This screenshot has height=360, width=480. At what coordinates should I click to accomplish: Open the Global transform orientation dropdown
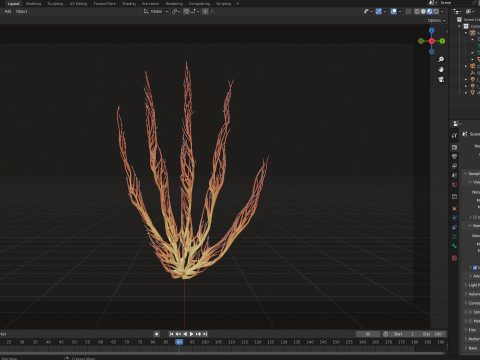coord(156,11)
